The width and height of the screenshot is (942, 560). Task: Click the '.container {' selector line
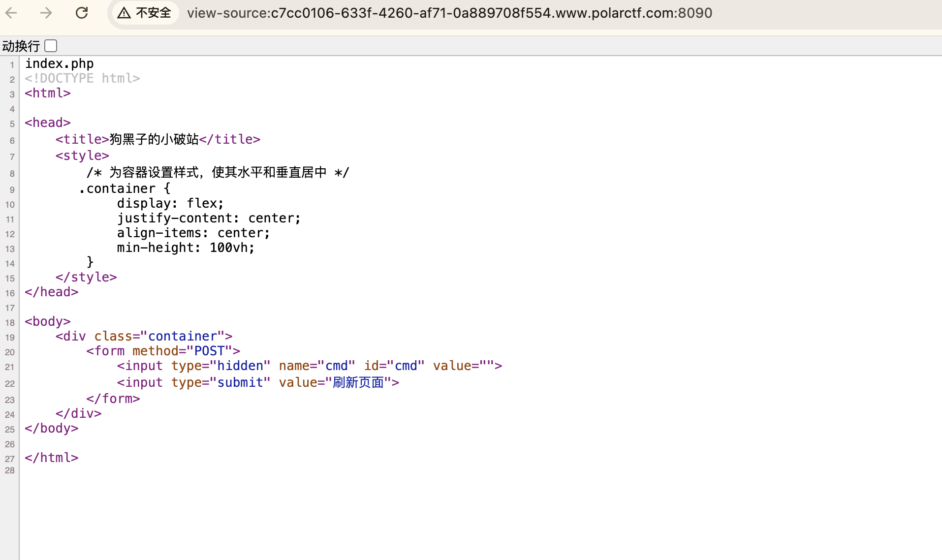pyautogui.click(x=125, y=188)
